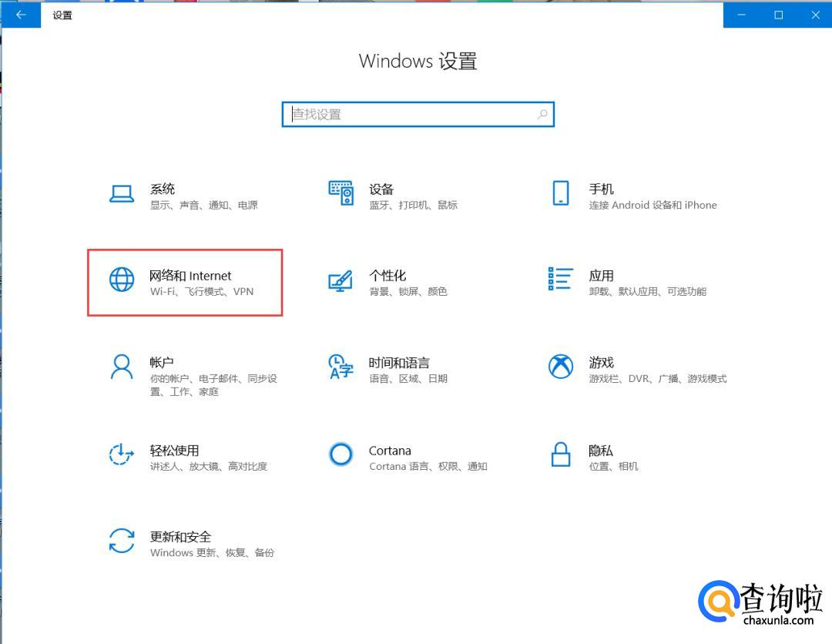Image resolution: width=832 pixels, height=644 pixels.
Task: Click the search magnifier icon
Action: (x=542, y=114)
